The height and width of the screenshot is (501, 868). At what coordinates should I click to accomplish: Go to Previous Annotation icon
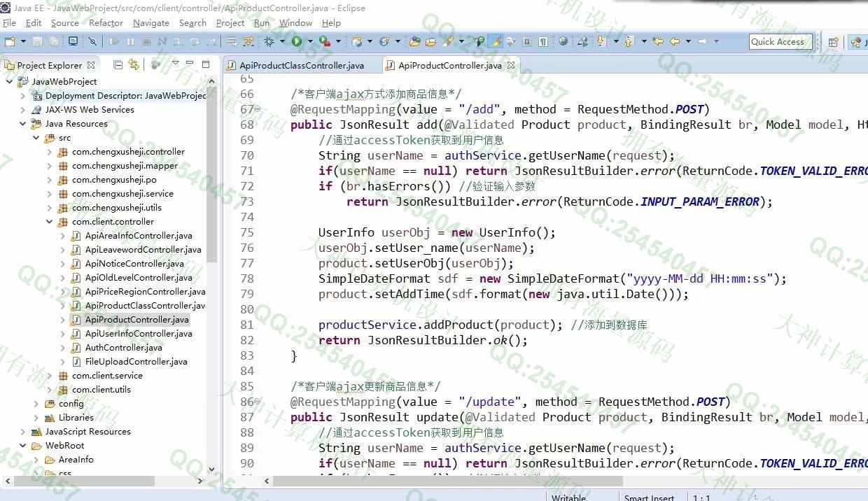point(629,42)
